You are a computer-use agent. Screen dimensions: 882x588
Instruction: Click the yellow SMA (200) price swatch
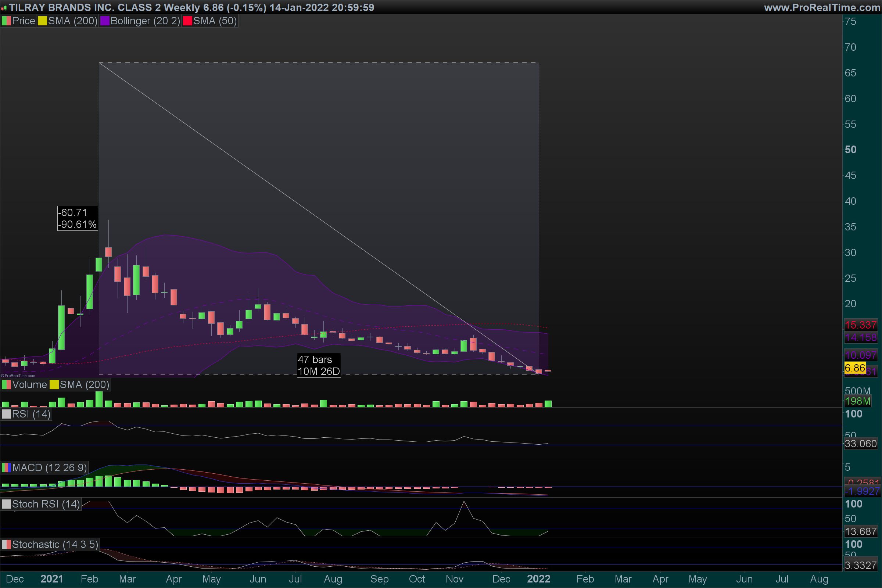pyautogui.click(x=42, y=21)
